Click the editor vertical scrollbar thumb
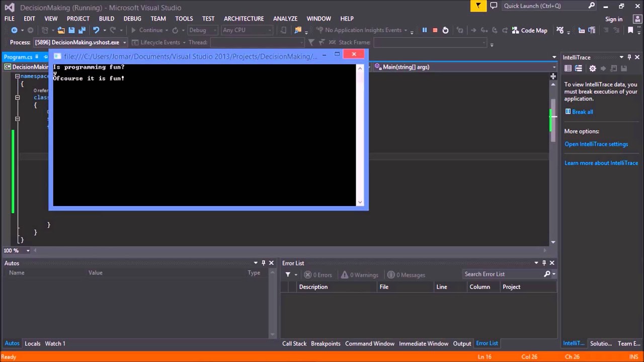The height and width of the screenshot is (362, 644). click(x=553, y=121)
